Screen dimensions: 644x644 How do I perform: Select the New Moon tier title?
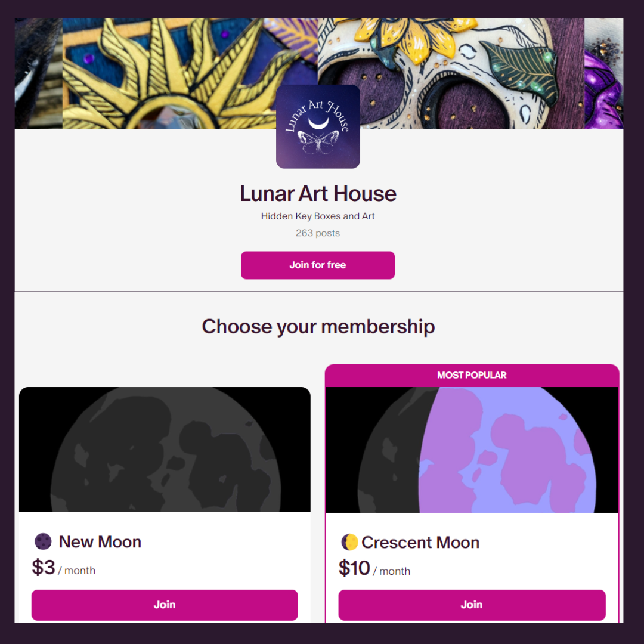[x=100, y=541]
